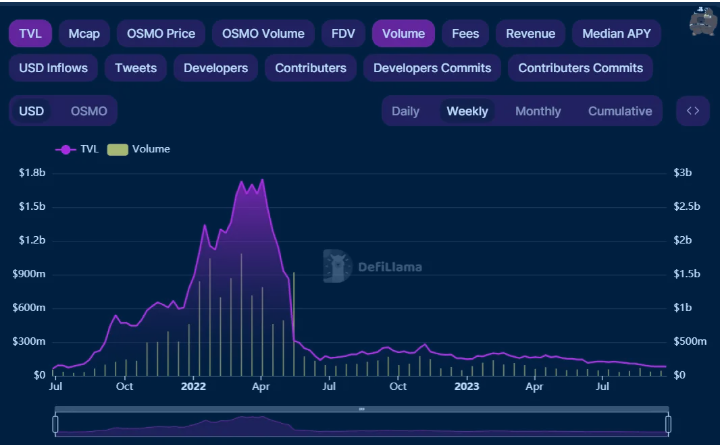The height and width of the screenshot is (445, 720).
Task: Enable the OSMO Price chip
Action: 161,34
